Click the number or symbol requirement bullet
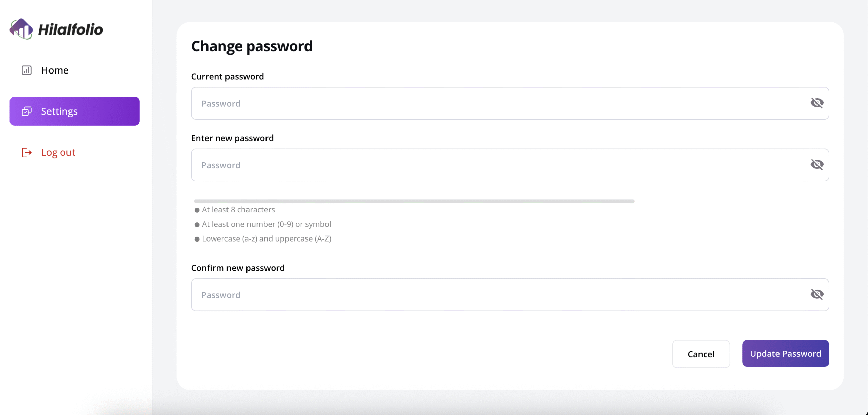Viewport: 868px width, 415px height. coord(197,225)
